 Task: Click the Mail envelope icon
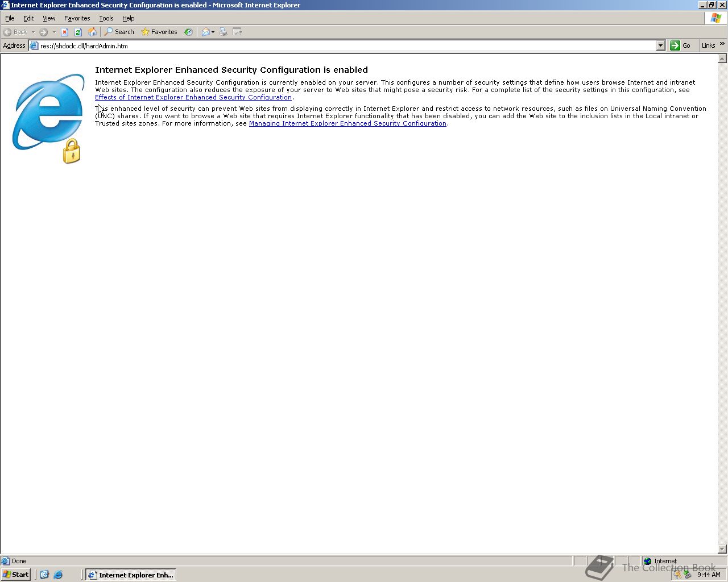(x=206, y=32)
